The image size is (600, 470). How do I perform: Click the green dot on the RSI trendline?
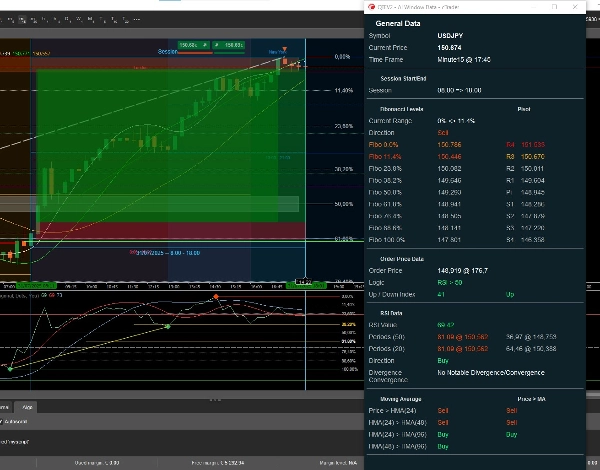(167, 327)
